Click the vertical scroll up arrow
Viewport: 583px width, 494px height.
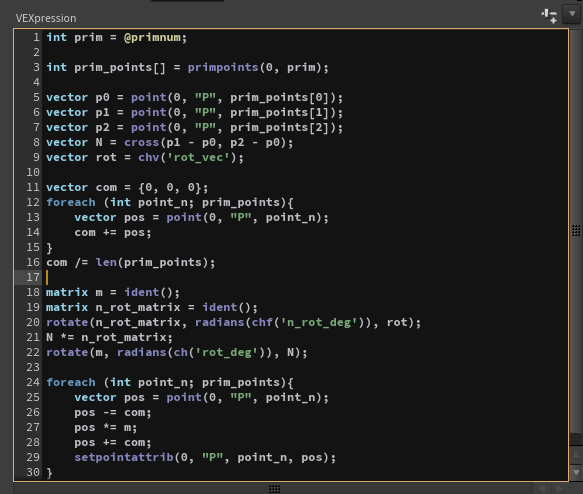pyautogui.click(x=576, y=454)
